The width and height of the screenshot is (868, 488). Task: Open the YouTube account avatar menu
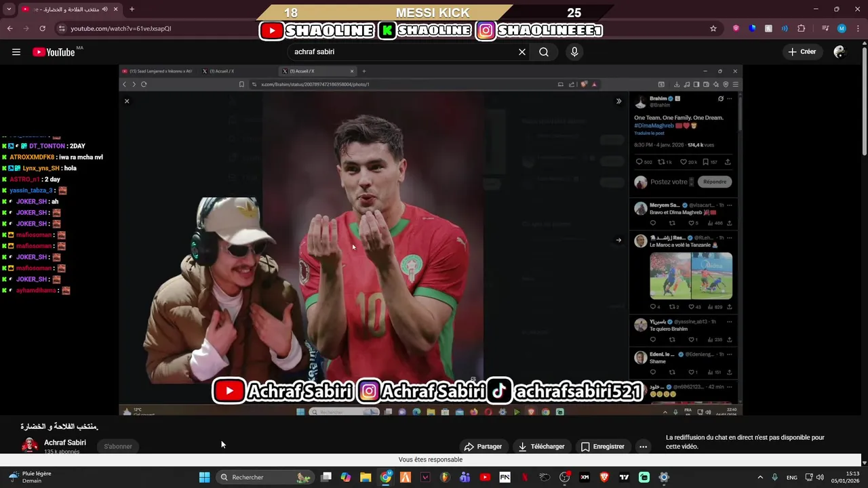point(840,52)
